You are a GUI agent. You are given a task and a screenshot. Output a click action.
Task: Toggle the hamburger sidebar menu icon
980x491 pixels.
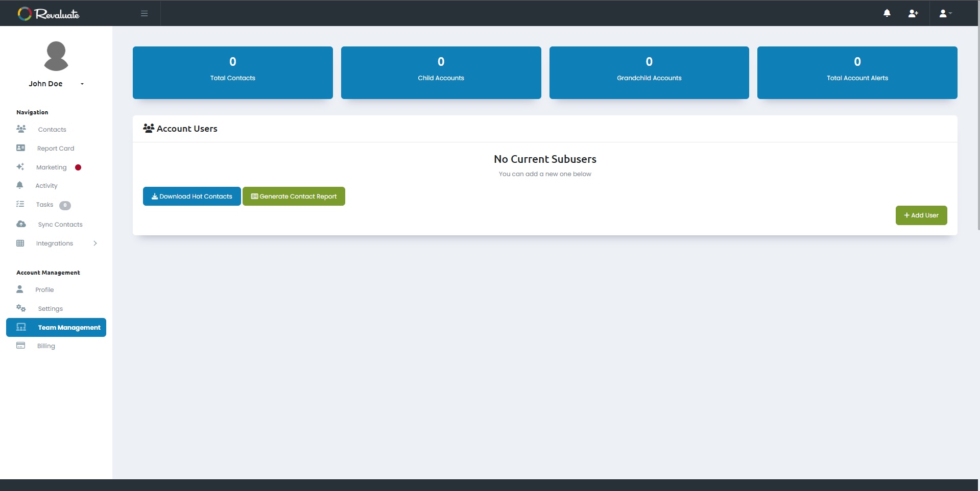(145, 13)
